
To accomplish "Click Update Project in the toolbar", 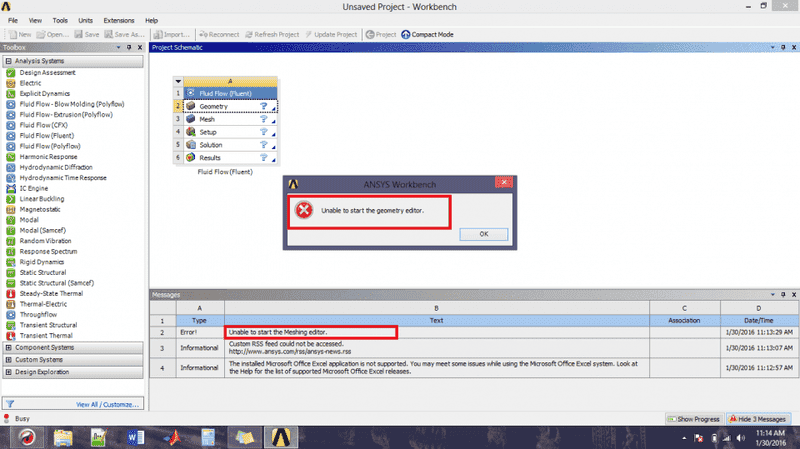I will [331, 35].
